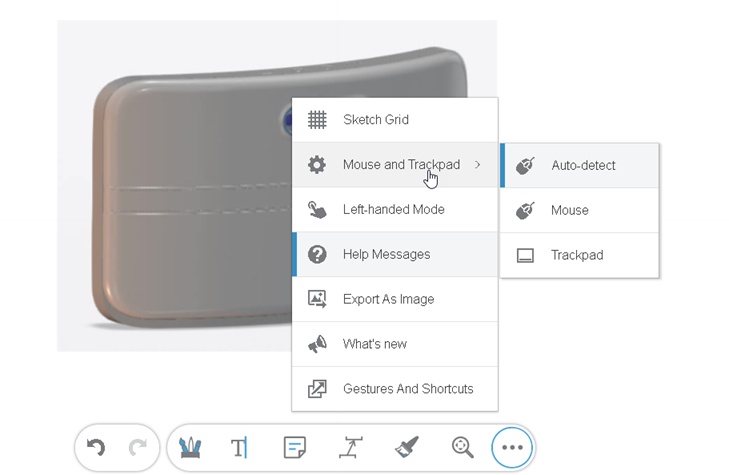
Task: Click the question mark Help Messages icon
Action: [317, 254]
